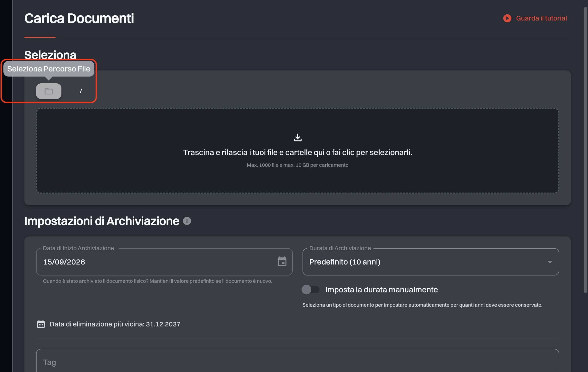Click the red tutorial play icon
This screenshot has height=372, width=588.
click(507, 18)
